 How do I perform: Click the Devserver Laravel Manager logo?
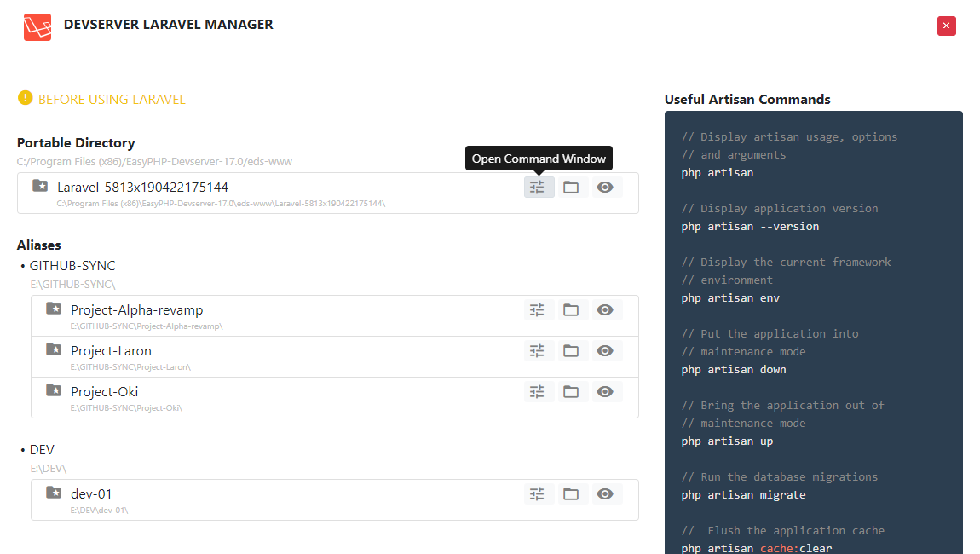pyautogui.click(x=37, y=26)
